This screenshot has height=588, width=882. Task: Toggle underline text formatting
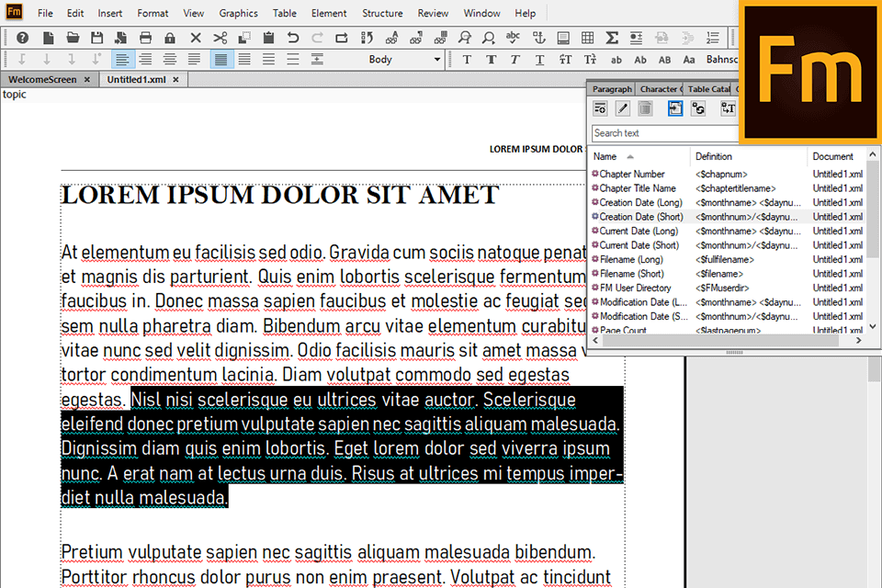point(538,60)
